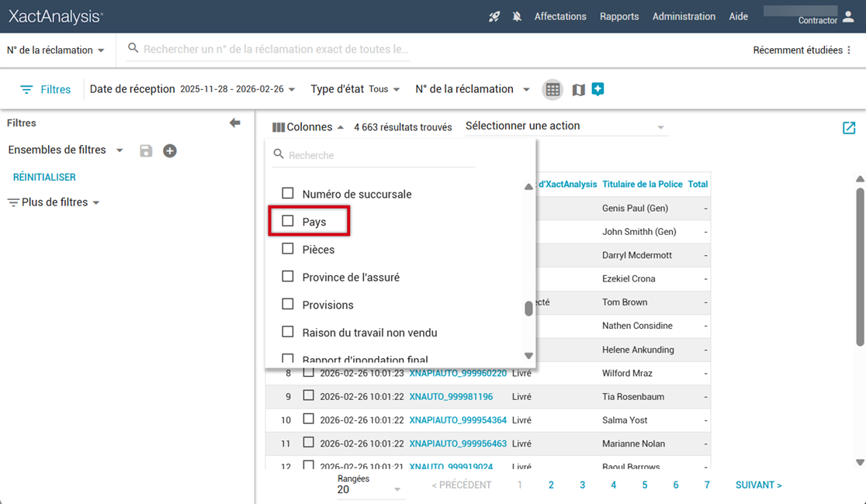Switch to map view icon
Viewport: 866px width, 504px height.
578,90
